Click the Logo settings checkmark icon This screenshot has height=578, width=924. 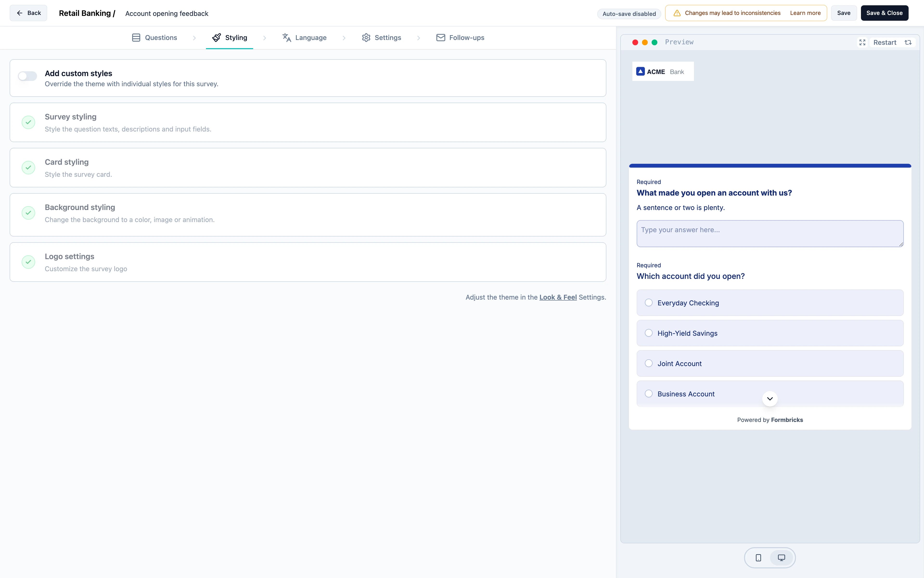(28, 262)
